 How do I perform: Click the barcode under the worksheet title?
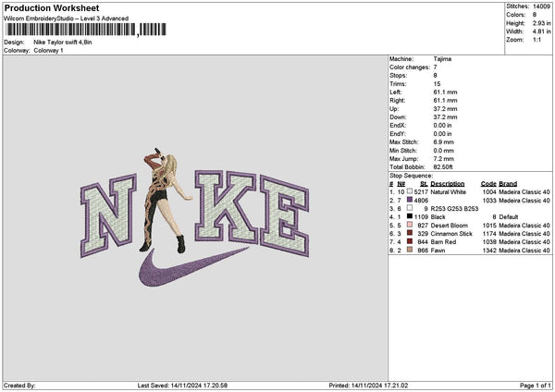coord(86,30)
